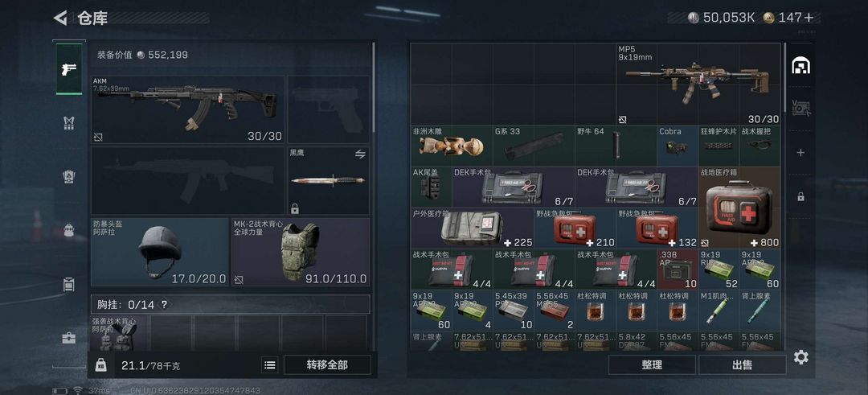The height and width of the screenshot is (395, 868).
Task: Open the backpack category in sidebar
Action: 68,230
